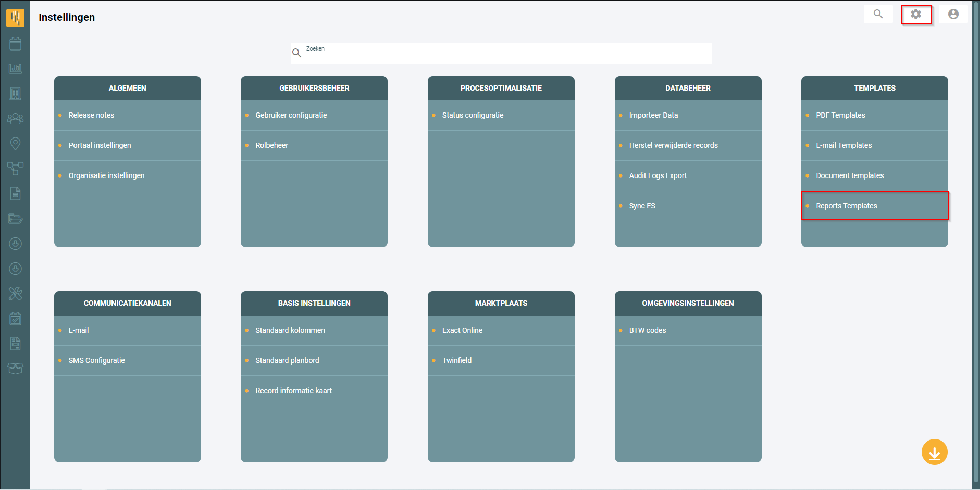The height and width of the screenshot is (490, 980).
Task: Open PDF Templates
Action: pos(875,115)
